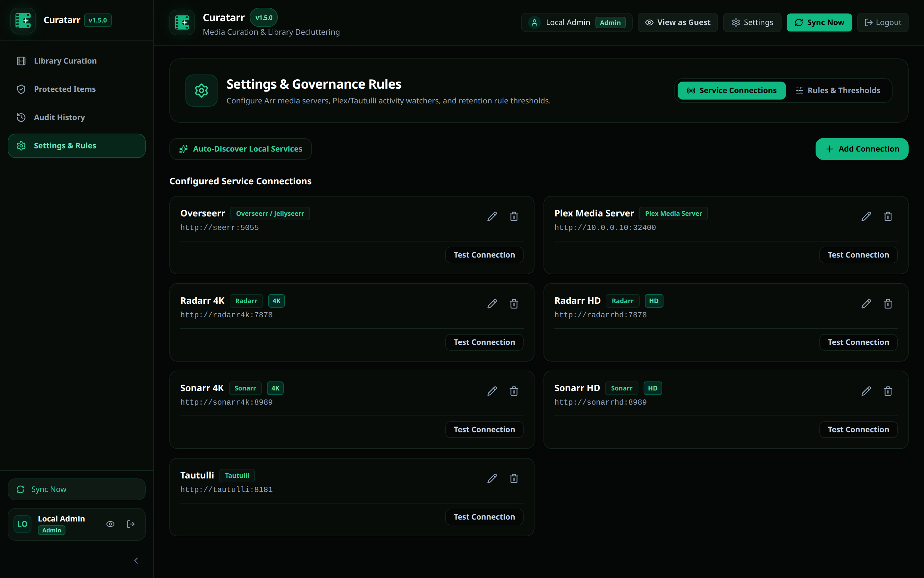Click Auto-Discover Local Services

coord(241,149)
